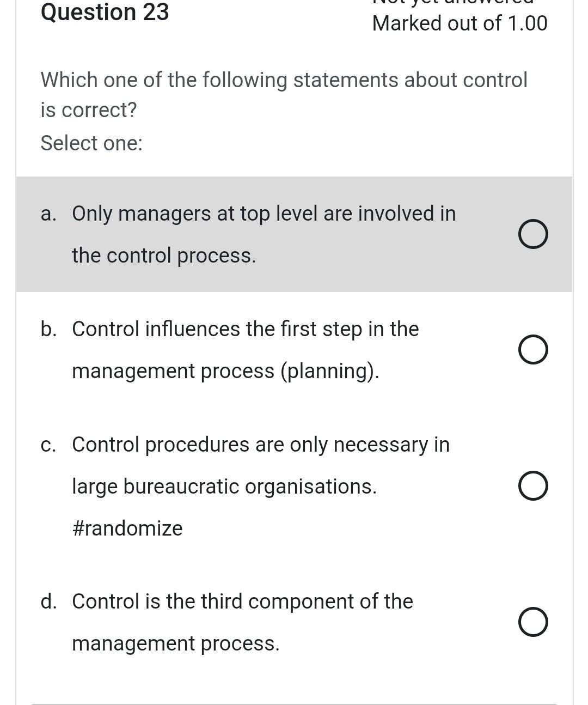This screenshot has width=588, height=705.
Task: Click the letter label a
Action: [x=49, y=214]
